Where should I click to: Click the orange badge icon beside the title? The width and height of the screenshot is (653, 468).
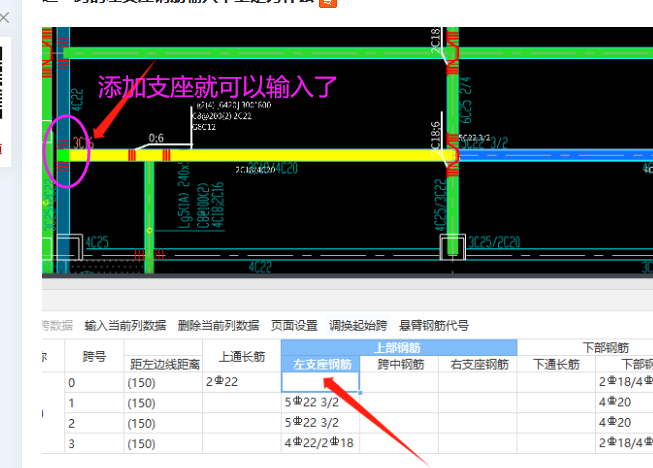click(328, 2)
